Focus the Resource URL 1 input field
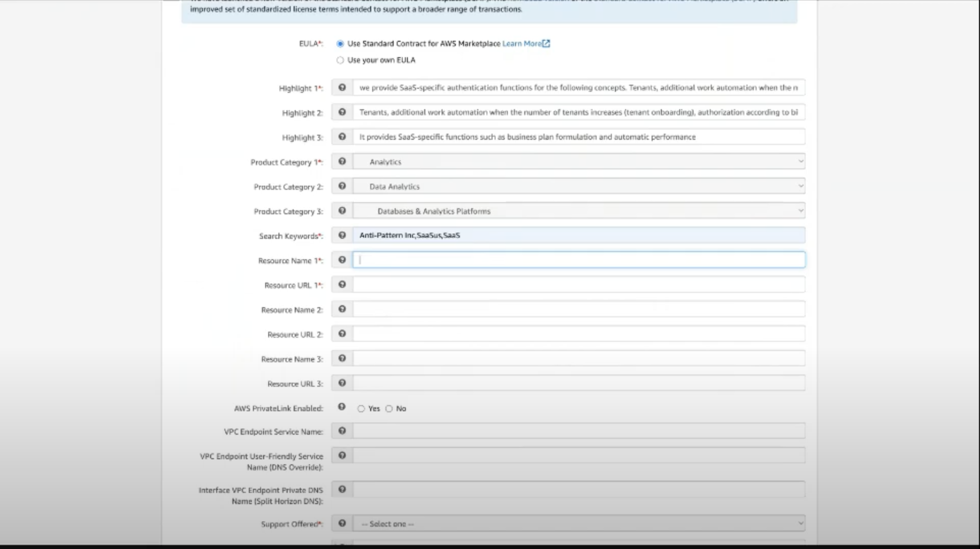Image resolution: width=980 pixels, height=549 pixels. point(579,284)
